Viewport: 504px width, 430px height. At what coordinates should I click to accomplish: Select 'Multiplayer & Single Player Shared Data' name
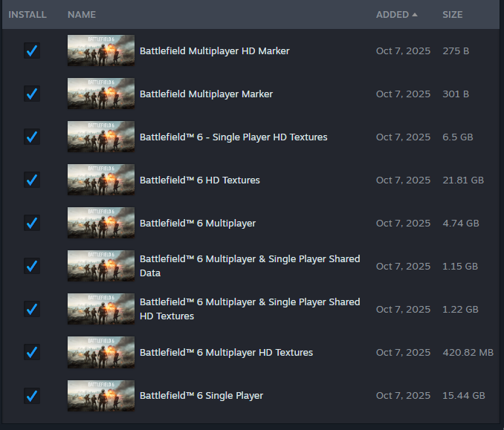point(250,266)
